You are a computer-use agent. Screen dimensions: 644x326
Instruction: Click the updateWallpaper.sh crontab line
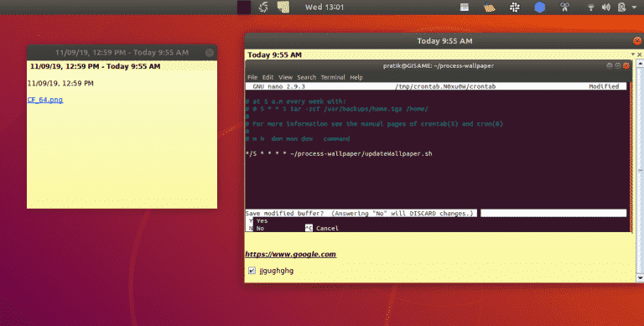tap(339, 154)
